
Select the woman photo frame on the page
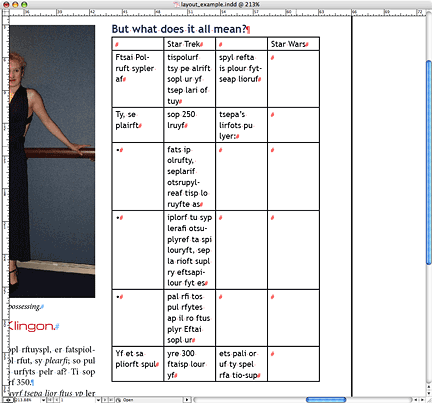coord(52,161)
